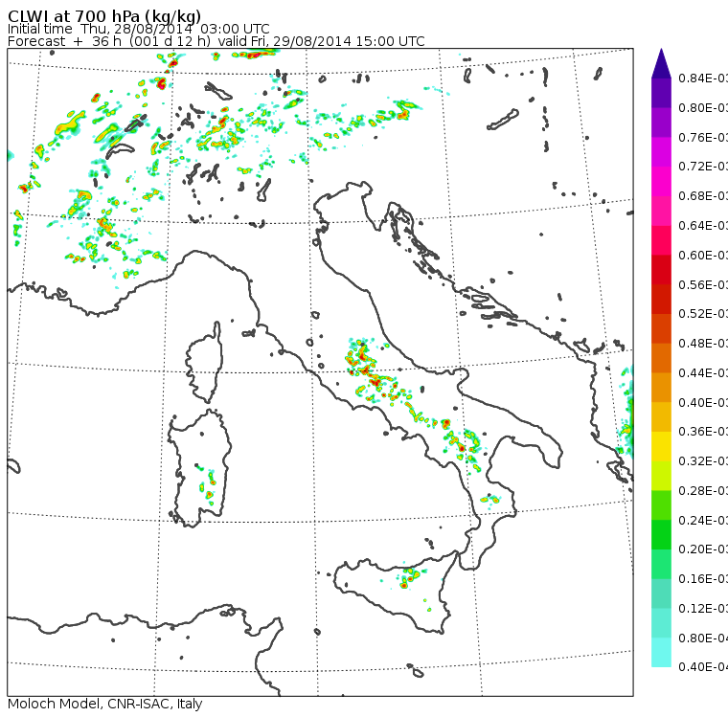
Task: Select the red band between 0.56E-03 and 0.60E-03
Action: (661, 270)
